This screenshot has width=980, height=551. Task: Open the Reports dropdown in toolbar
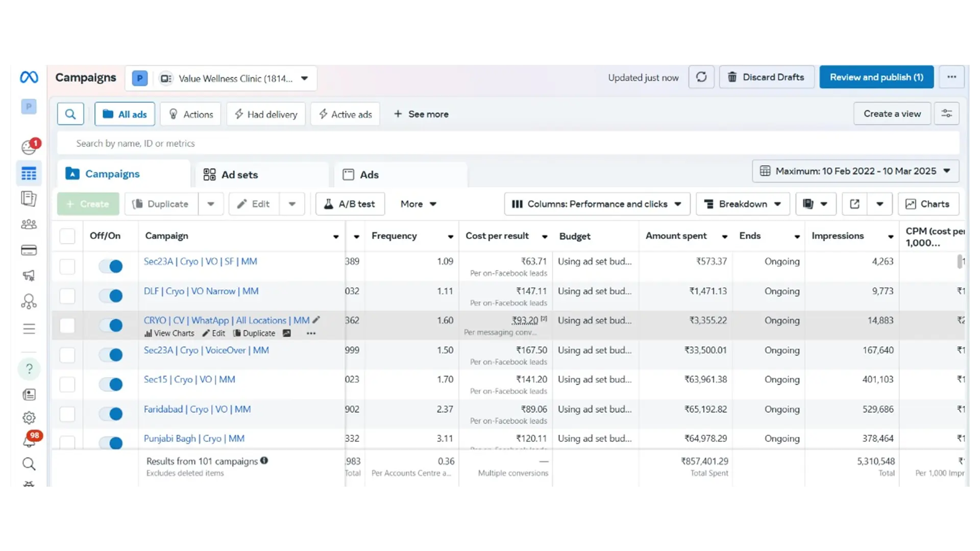(x=816, y=204)
